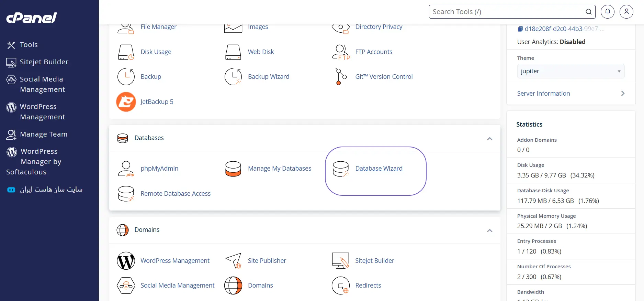Viewport: 644px width, 301px height.
Task: Open the Theme dropdown showing jupiter
Action: point(571,71)
